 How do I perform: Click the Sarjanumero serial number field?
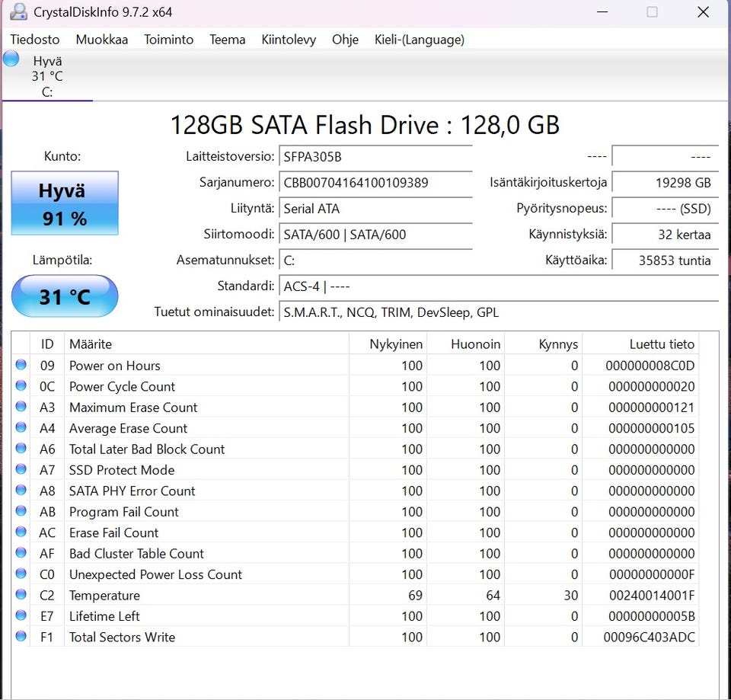pos(375,183)
